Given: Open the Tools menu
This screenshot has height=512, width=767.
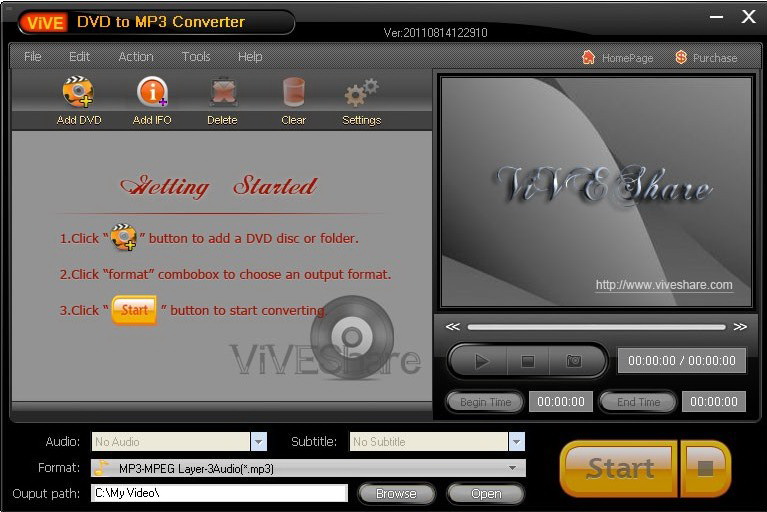Looking at the screenshot, I should [196, 57].
